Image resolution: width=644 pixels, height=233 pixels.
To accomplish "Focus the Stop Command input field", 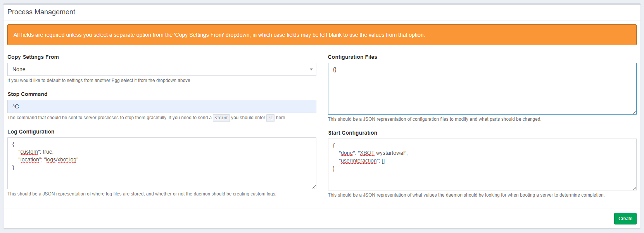I will click(x=161, y=106).
